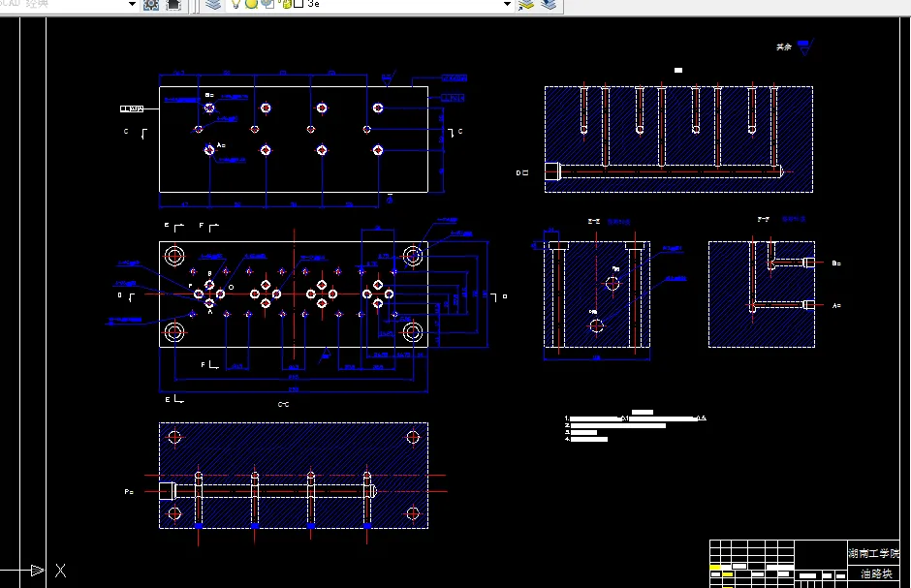Toggle the layer lock padlock icon

pos(286,4)
